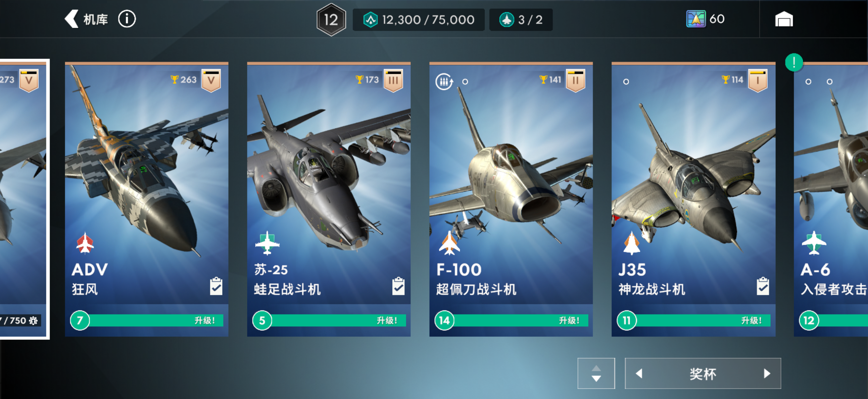Screen dimensions: 868x399
Task: Open the info circle icon
Action: click(127, 19)
